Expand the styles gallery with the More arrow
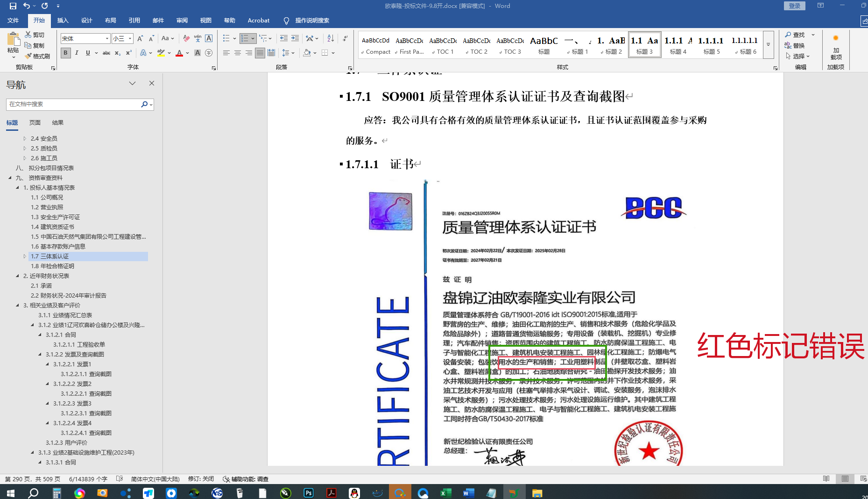 point(768,45)
